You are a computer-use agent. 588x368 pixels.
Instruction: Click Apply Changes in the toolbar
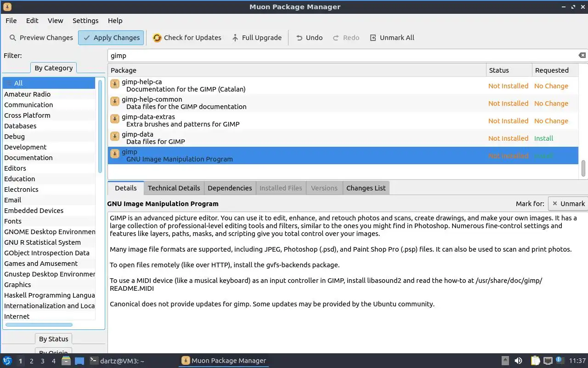[x=111, y=38]
